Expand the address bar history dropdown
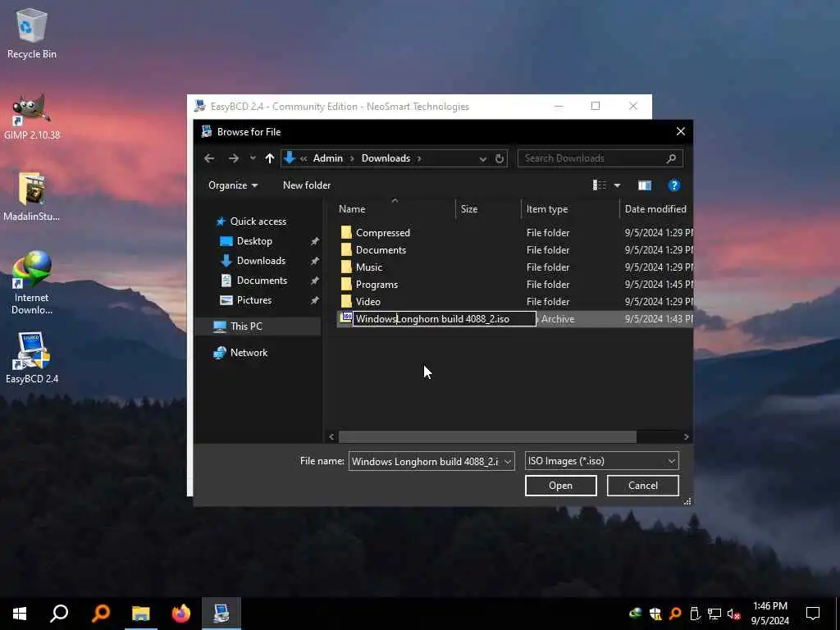Screen dimensions: 840x630 coord(482,158)
